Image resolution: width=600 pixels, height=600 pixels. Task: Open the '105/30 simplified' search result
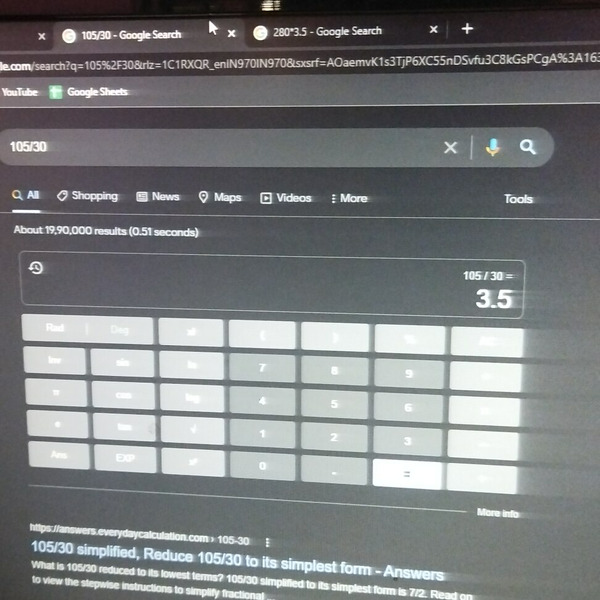coord(237,560)
